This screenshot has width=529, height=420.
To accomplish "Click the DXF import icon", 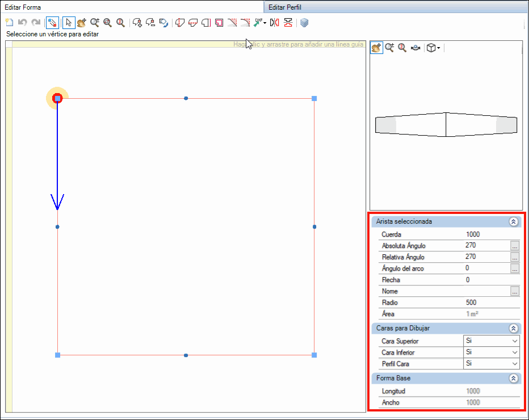I will coord(258,23).
